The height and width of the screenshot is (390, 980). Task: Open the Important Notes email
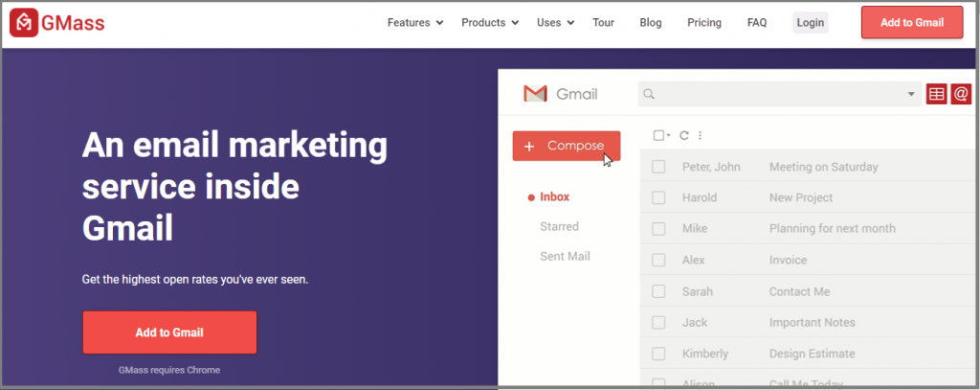[x=812, y=323]
